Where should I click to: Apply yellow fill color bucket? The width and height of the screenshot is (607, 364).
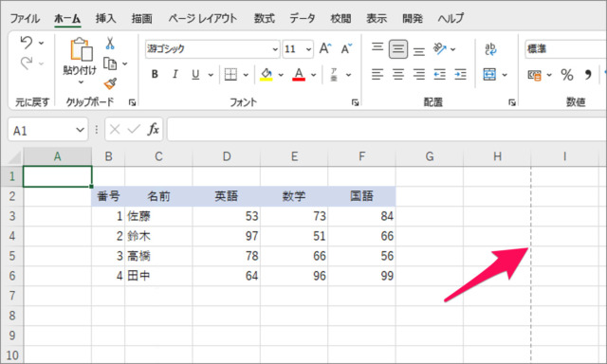click(267, 74)
